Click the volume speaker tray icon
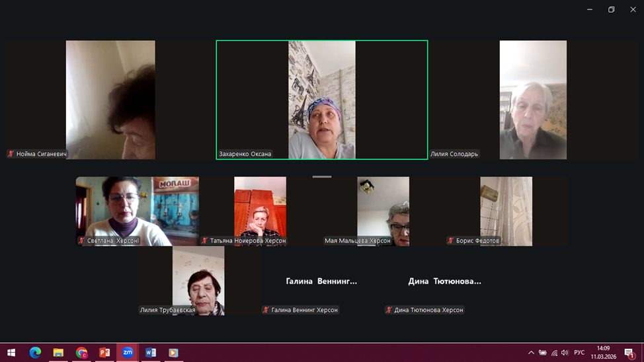The image size is (644, 362). pyautogui.click(x=565, y=353)
